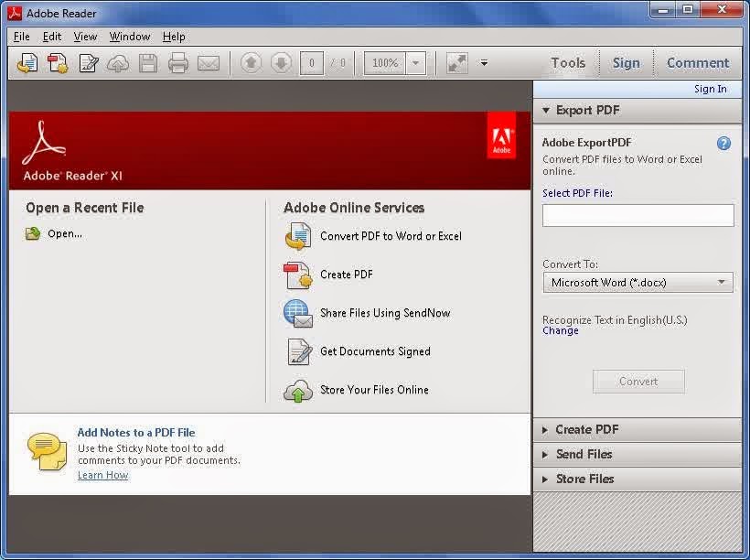Click the next page down arrow

282,63
